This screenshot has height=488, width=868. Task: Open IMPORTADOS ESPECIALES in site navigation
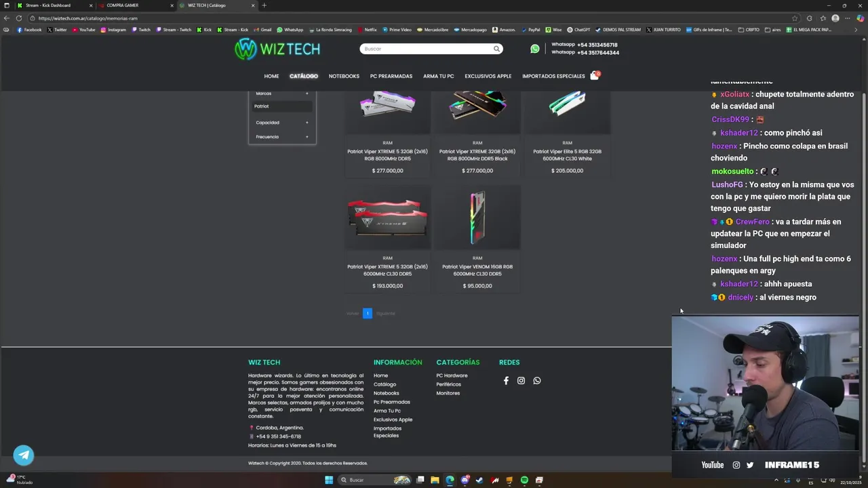tap(553, 76)
